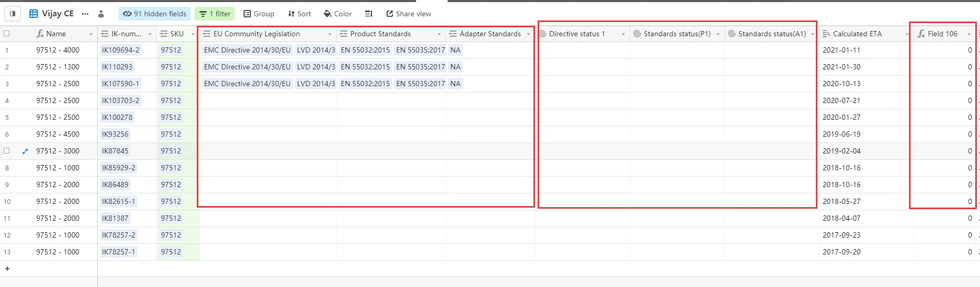980x287 pixels.
Task: Click field icon in Product Standards header
Action: coord(343,34)
